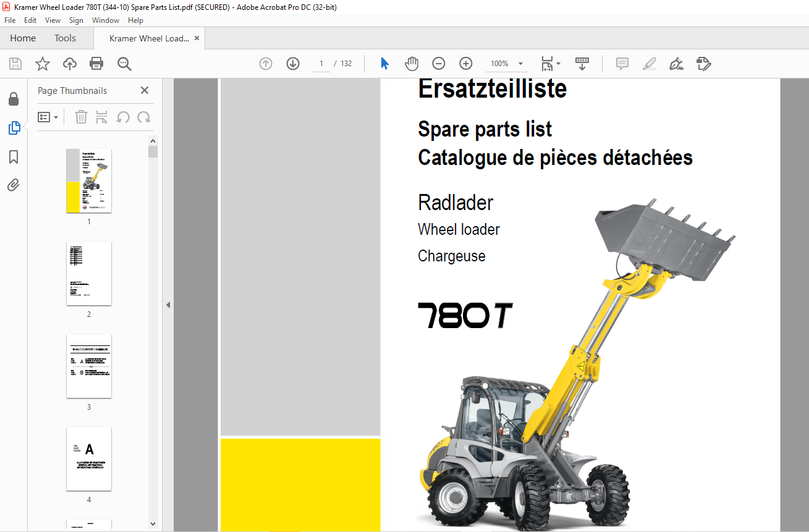The image size is (809, 532).
Task: Select page 1 thumbnail
Action: (x=89, y=181)
